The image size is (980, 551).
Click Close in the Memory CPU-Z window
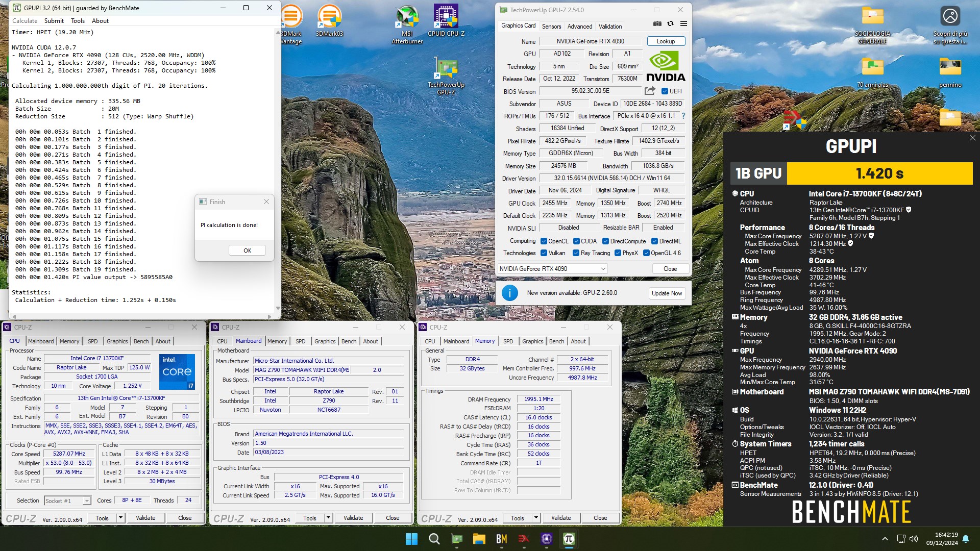[600, 518]
